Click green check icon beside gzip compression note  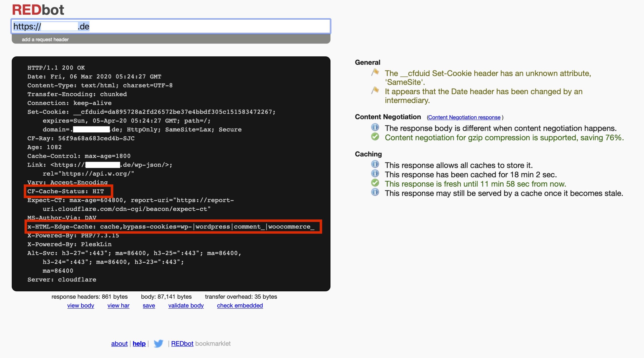375,137
